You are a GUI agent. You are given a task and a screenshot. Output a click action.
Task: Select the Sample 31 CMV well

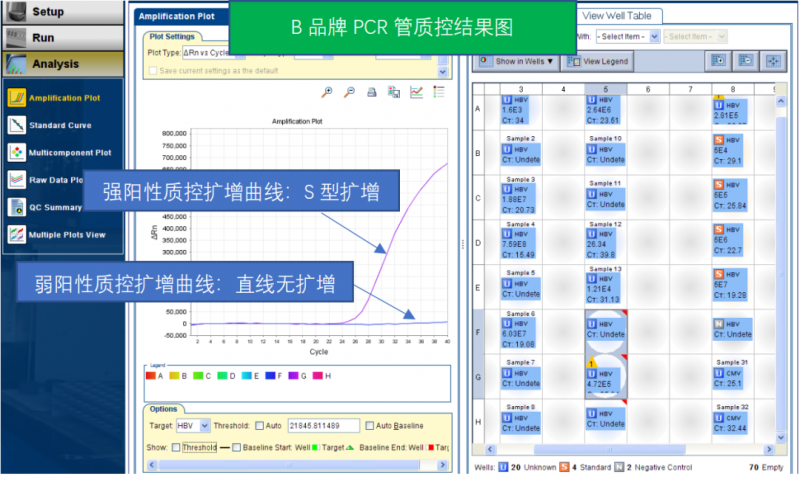(732, 377)
